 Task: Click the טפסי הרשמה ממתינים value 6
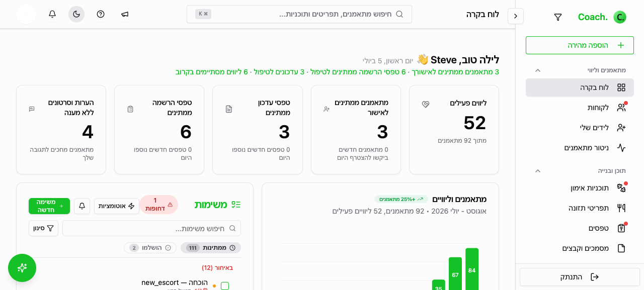point(186,132)
